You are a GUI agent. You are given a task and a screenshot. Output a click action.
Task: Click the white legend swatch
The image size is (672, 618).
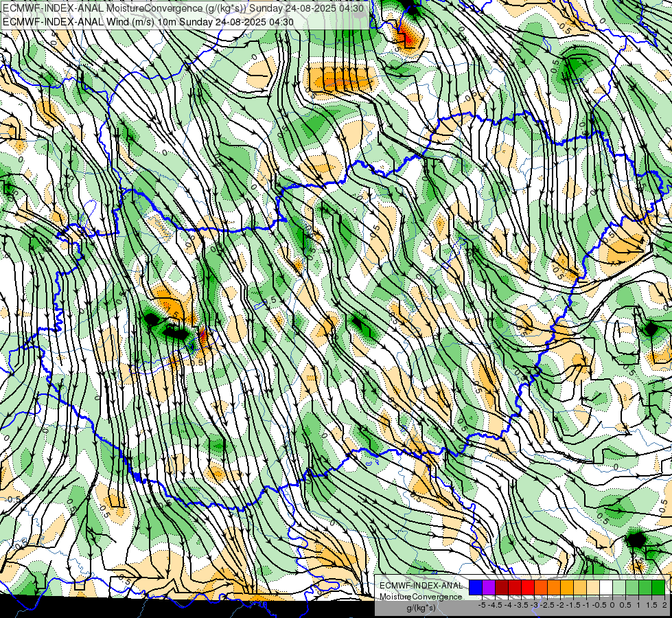point(606,587)
